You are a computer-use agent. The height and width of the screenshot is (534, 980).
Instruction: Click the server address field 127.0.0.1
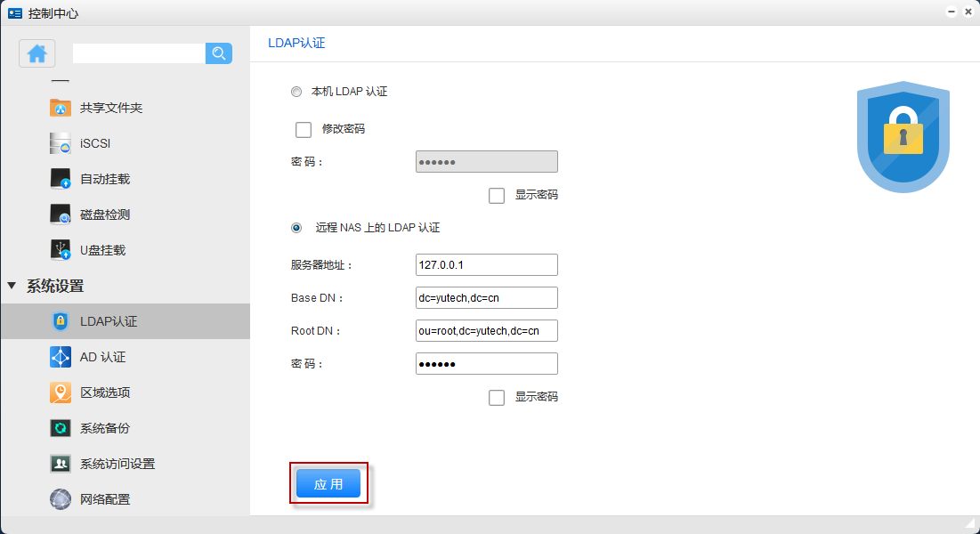point(486,264)
